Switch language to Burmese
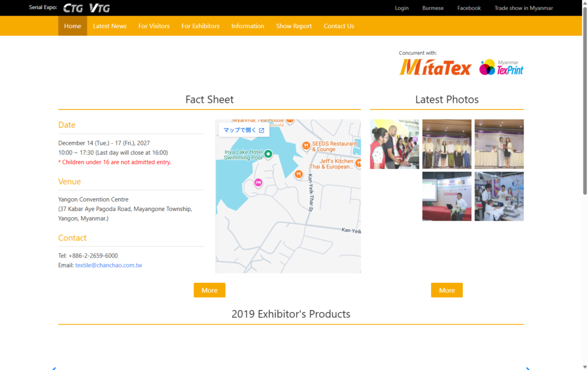Image resolution: width=588 pixels, height=370 pixels. pyautogui.click(x=433, y=8)
